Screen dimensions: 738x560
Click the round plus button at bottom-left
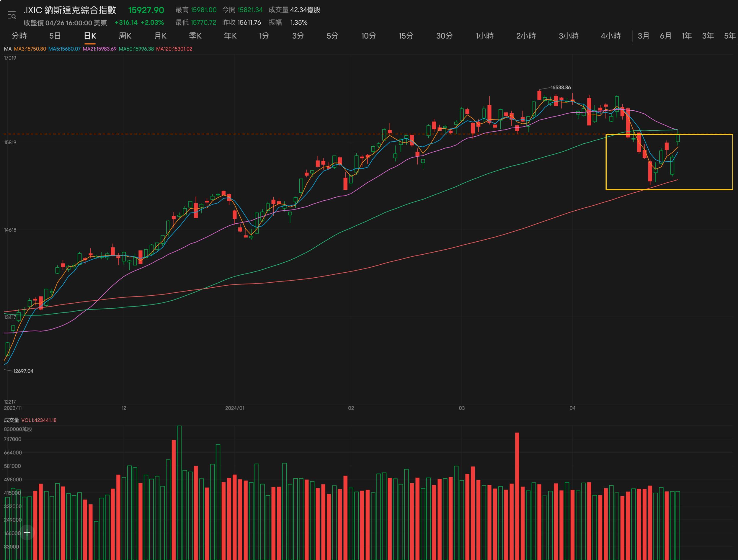27,533
